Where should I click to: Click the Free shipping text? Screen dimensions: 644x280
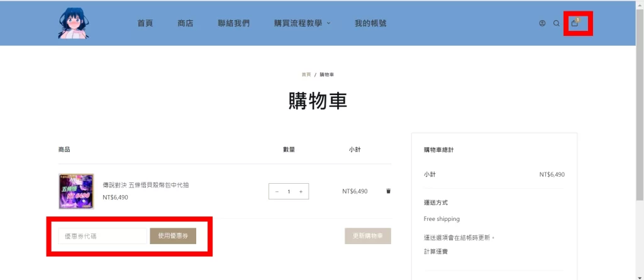click(441, 219)
